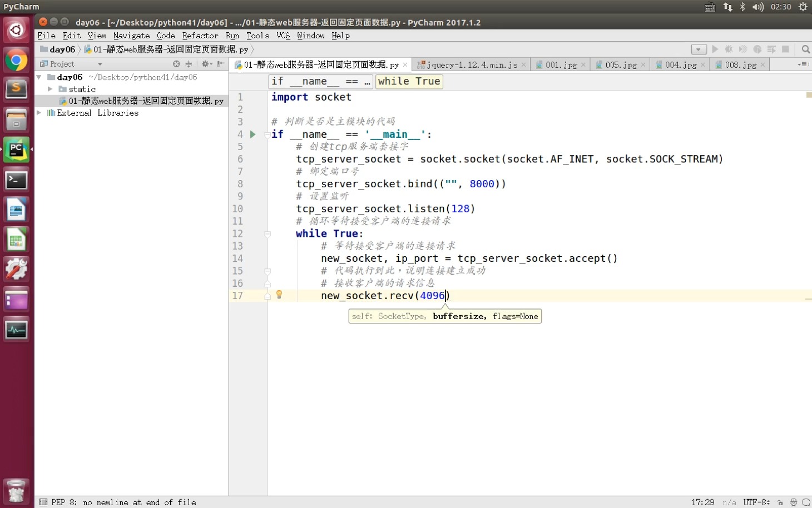Click day06 breadcrumb in navigation bar

click(x=58, y=49)
